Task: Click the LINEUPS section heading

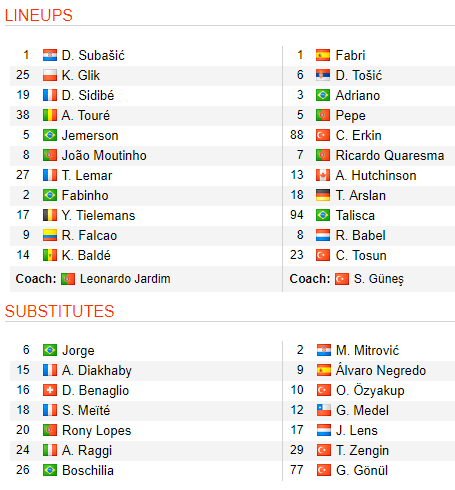Action: [x=39, y=15]
